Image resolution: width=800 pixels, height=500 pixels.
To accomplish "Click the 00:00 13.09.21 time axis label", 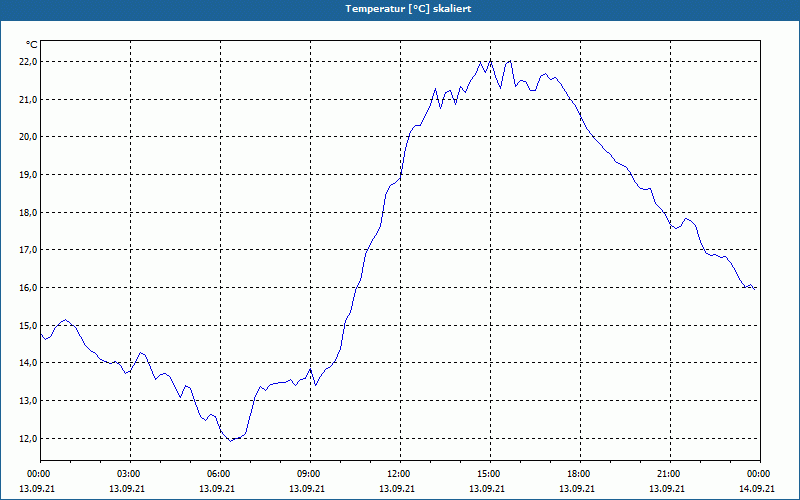I will point(37,481).
